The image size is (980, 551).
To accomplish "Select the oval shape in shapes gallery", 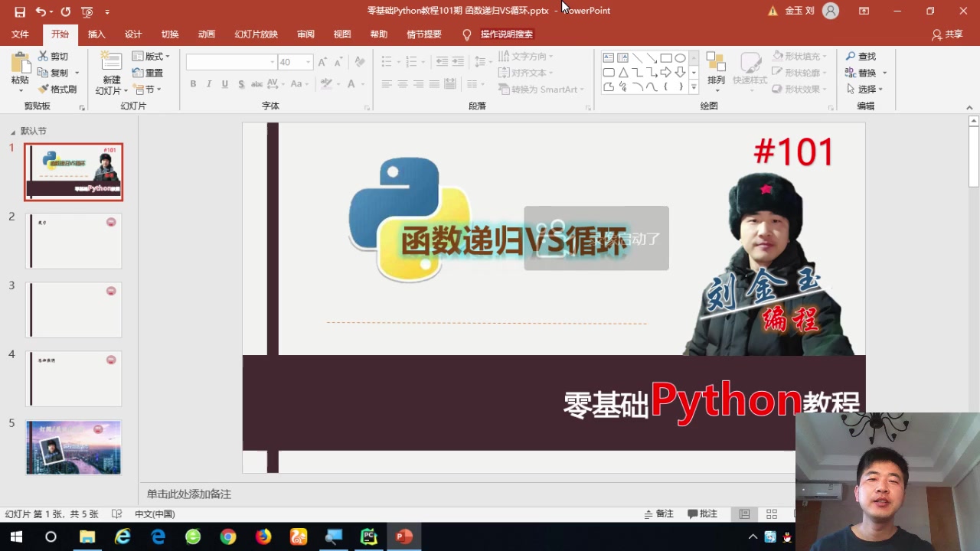I will coord(680,58).
